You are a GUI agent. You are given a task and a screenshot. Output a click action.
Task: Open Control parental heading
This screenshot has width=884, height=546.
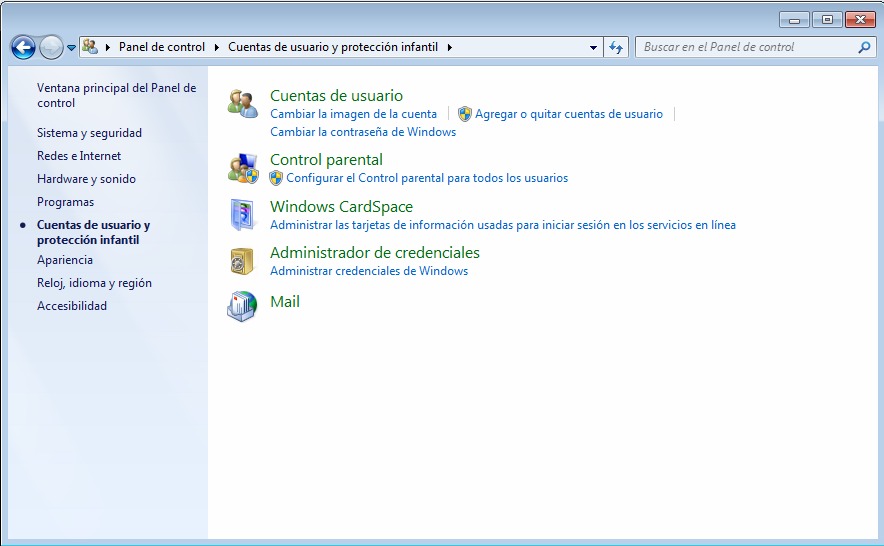pos(326,160)
